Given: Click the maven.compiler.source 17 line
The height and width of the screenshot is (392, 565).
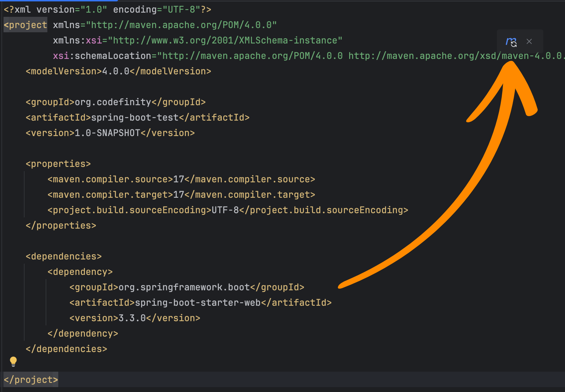Looking at the screenshot, I should pos(181,179).
